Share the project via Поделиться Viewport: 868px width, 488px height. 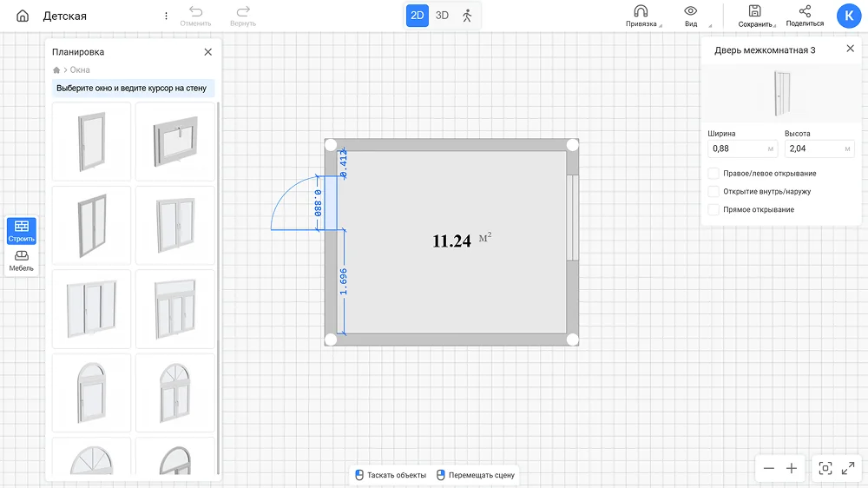(805, 16)
